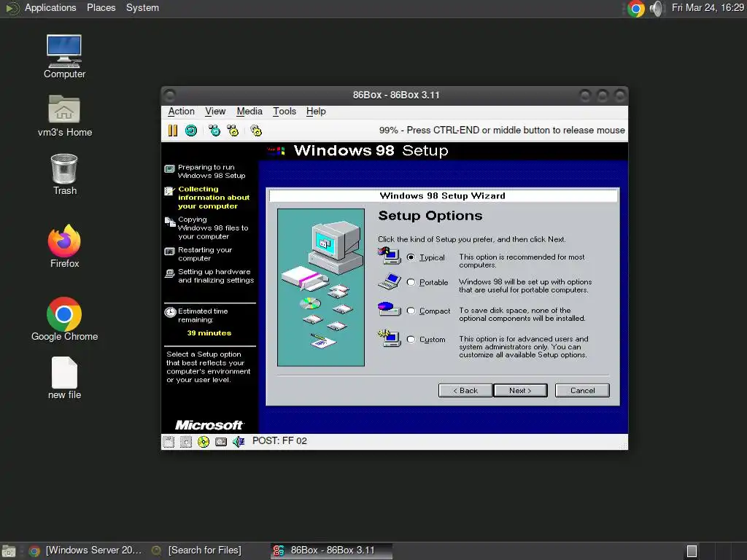747x560 pixels.
Task: Launch Firefox from the desktop
Action: coord(64,246)
